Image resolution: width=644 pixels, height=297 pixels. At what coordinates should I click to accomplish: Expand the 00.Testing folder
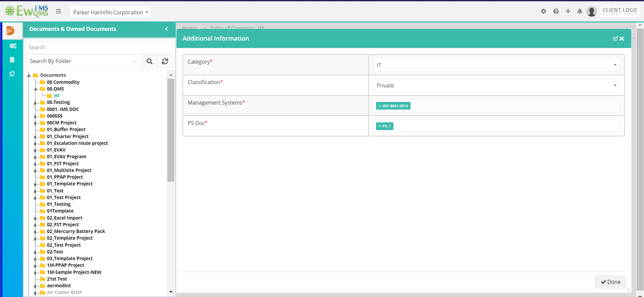[36, 103]
